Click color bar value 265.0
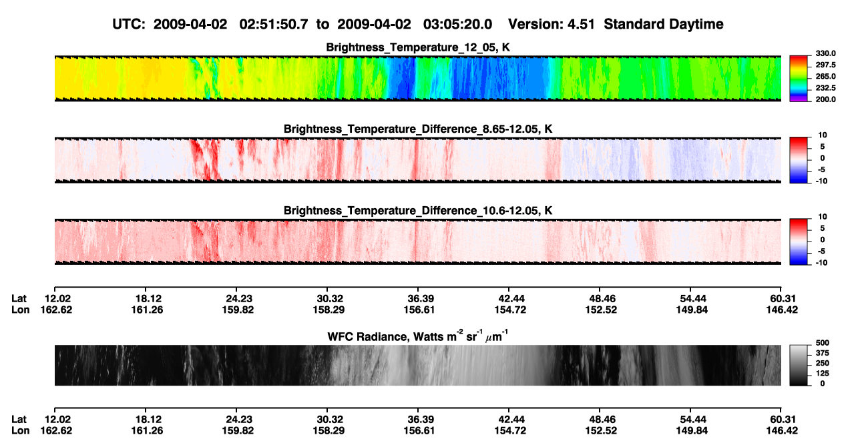868x445 pixels. [x=825, y=76]
